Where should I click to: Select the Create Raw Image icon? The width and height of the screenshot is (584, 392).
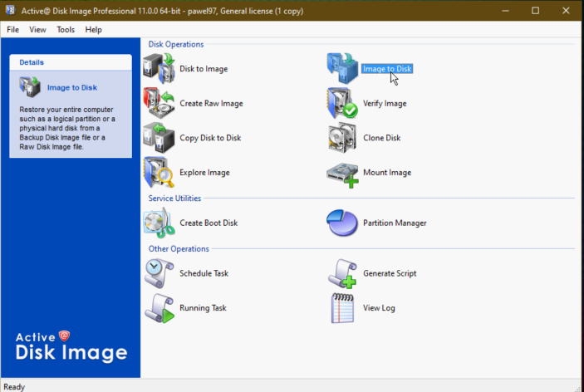[159, 103]
